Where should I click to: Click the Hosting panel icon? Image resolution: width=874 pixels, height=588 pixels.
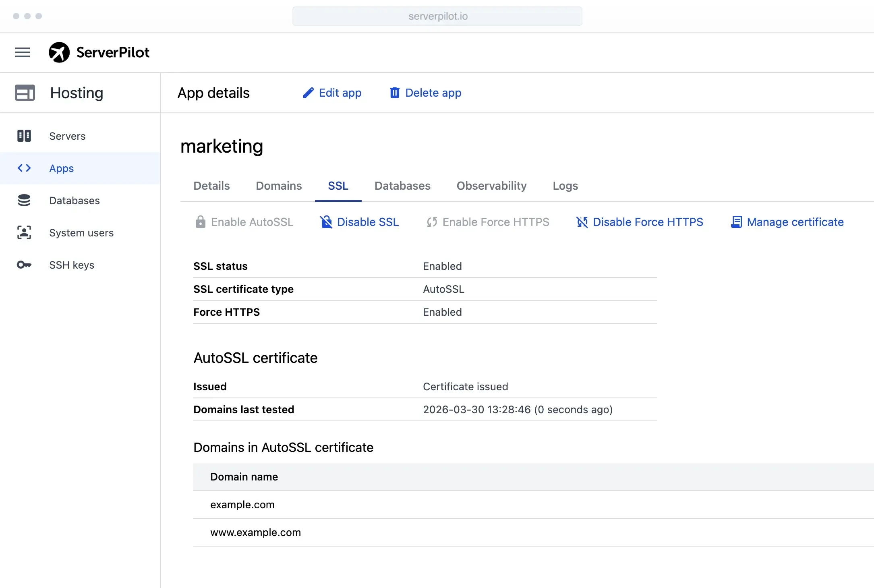(x=25, y=93)
